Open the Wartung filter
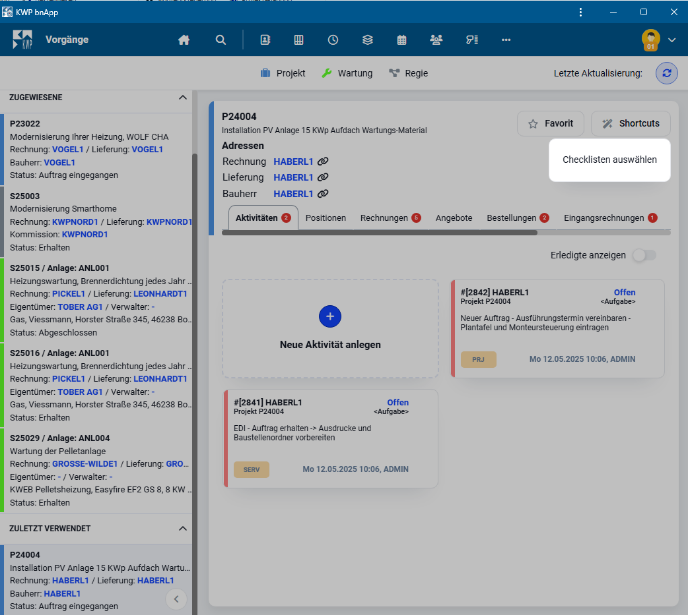688x615 pixels. point(346,73)
